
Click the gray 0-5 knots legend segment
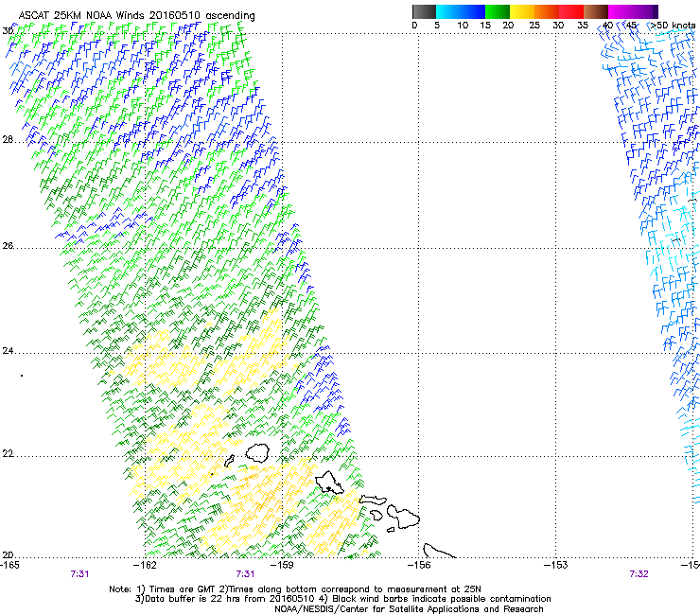point(424,11)
